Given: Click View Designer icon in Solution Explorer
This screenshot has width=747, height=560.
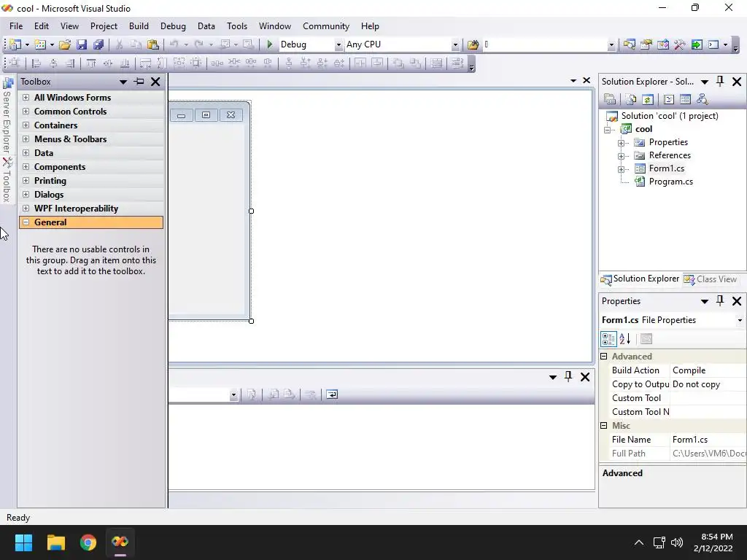Looking at the screenshot, I should point(685,99).
